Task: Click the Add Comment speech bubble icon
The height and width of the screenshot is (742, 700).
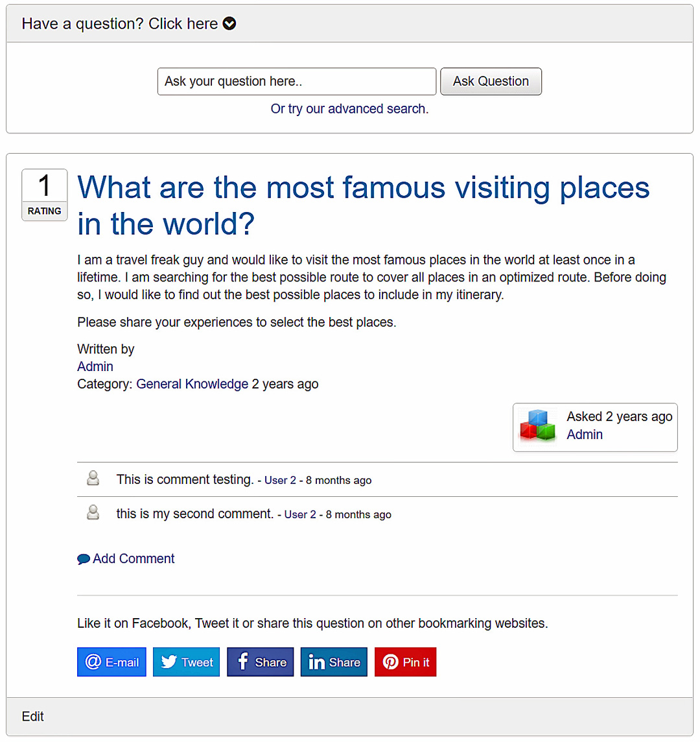Action: (84, 559)
